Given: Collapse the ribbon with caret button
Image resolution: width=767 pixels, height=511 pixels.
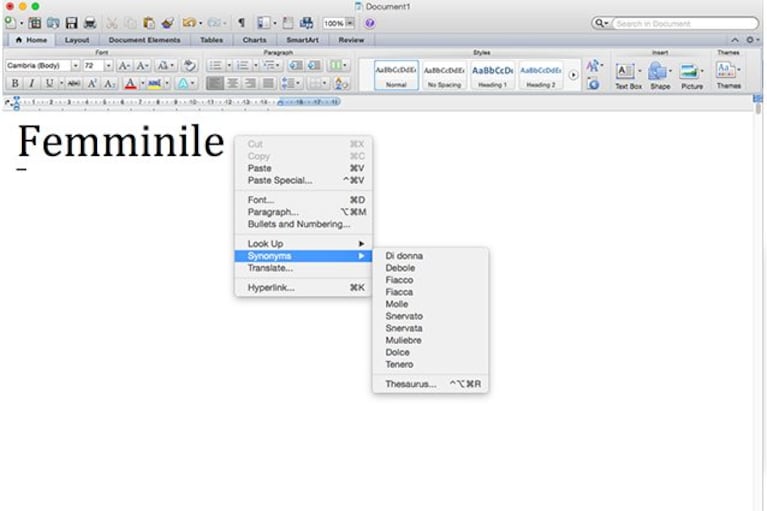Looking at the screenshot, I should point(735,40).
